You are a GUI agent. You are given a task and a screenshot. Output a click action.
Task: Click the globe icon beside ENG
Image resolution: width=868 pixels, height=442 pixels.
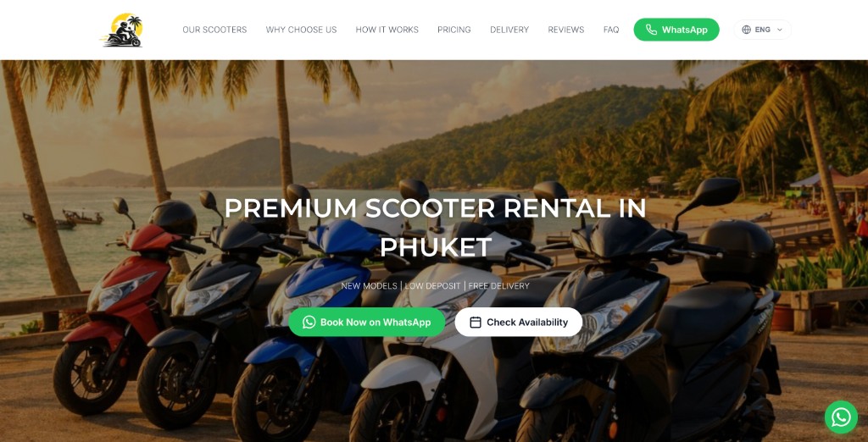coord(746,30)
